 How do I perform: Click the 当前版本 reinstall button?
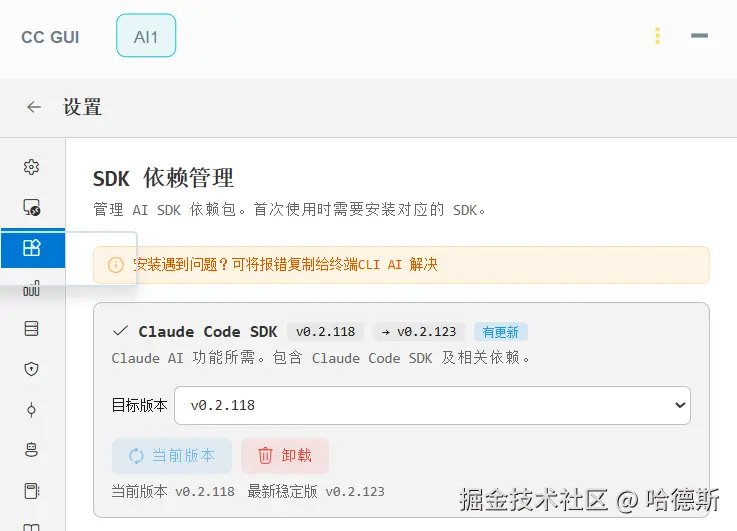pos(172,456)
